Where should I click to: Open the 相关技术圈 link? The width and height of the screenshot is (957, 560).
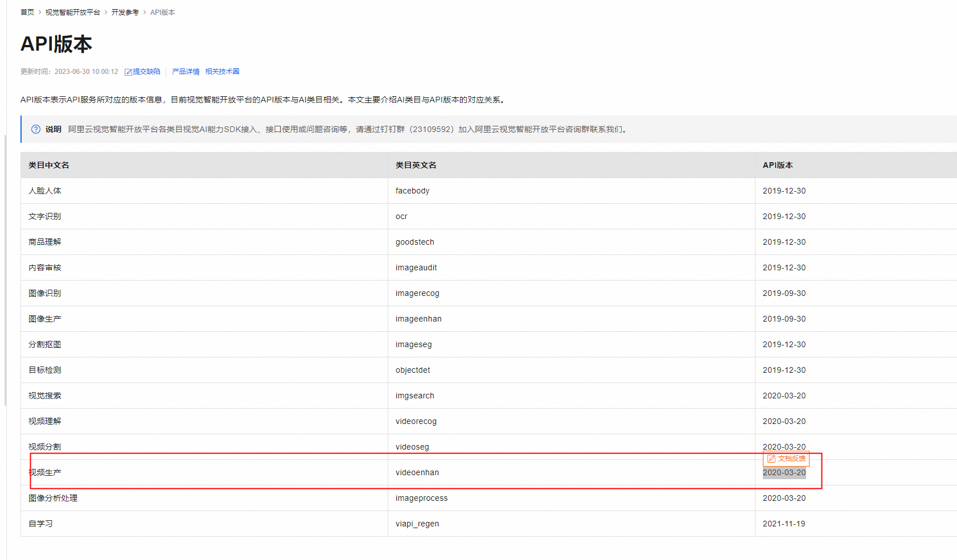coord(222,72)
